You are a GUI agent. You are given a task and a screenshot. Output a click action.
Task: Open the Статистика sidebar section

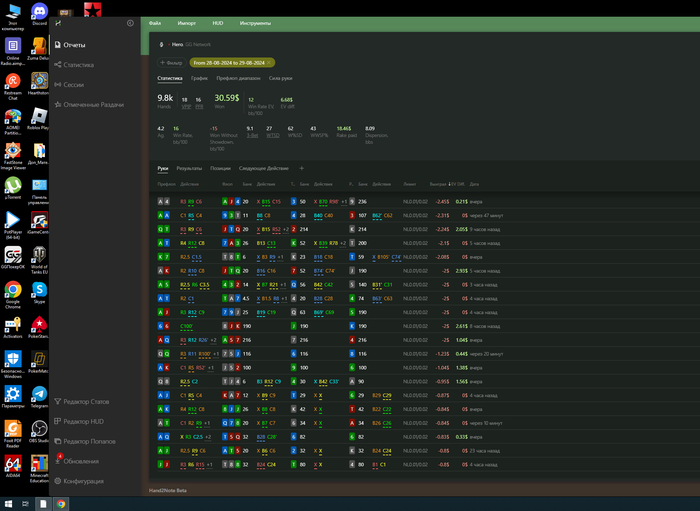click(x=74, y=65)
